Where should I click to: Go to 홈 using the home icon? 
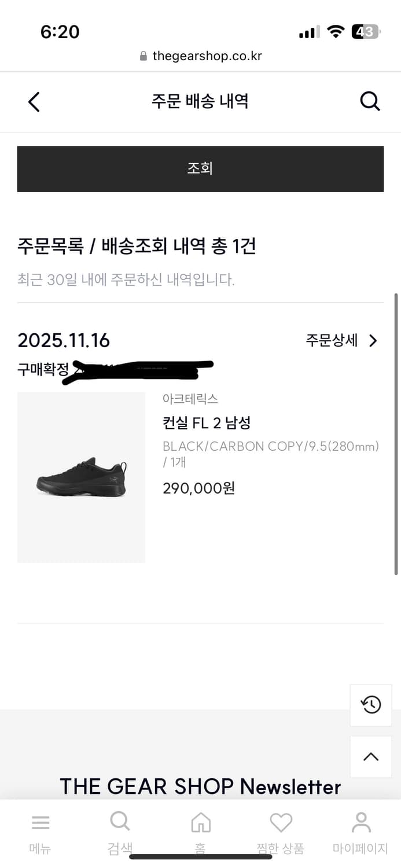pyautogui.click(x=200, y=822)
